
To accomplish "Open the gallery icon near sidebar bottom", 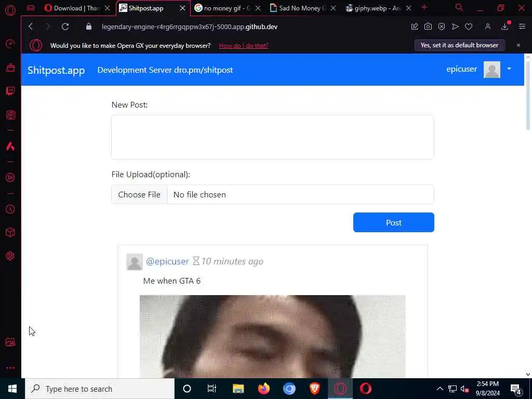I will point(10,342).
